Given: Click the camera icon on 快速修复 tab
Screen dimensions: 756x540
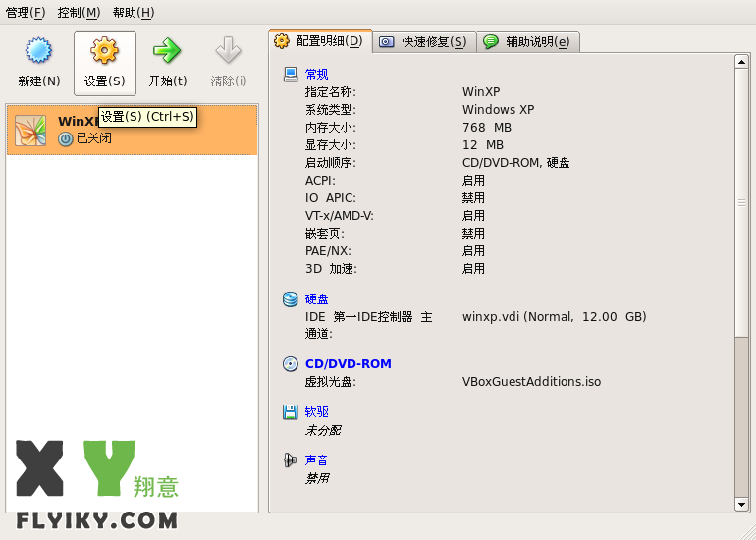Looking at the screenshot, I should coord(386,42).
